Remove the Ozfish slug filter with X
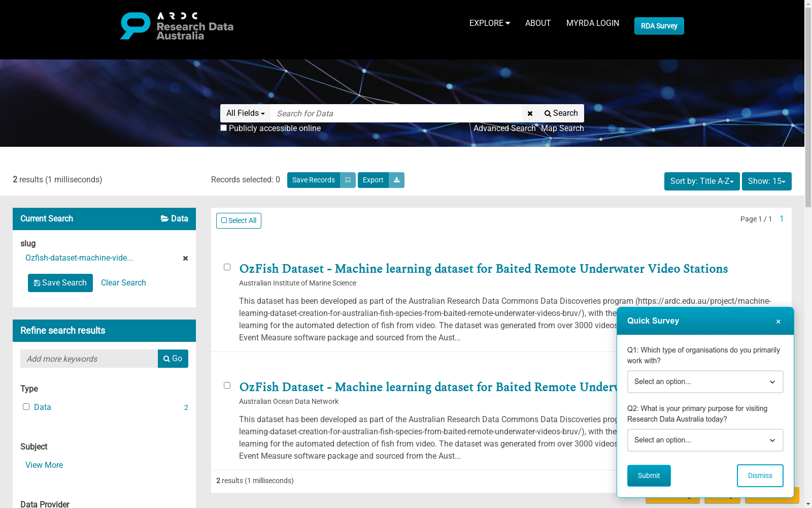This screenshot has width=812, height=508. 186,258
